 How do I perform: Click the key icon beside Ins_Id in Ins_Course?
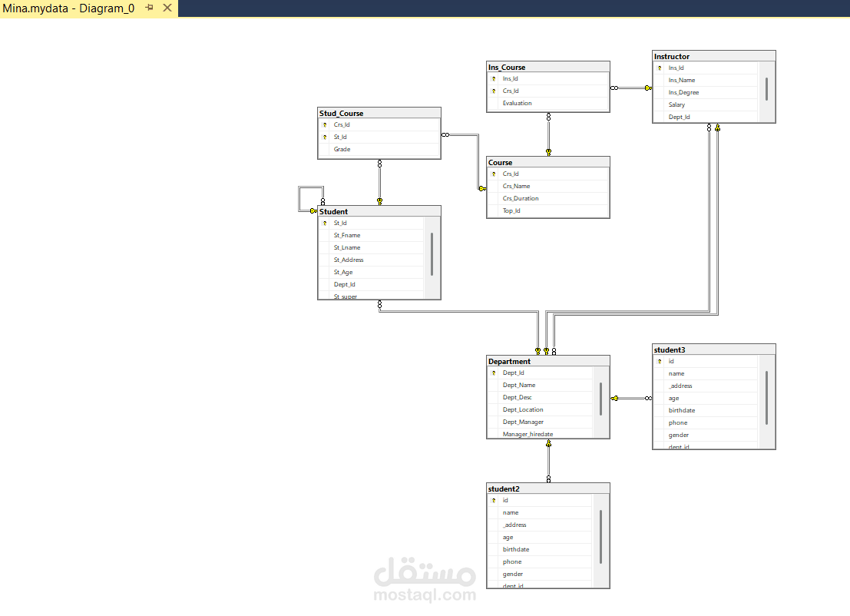click(x=493, y=78)
